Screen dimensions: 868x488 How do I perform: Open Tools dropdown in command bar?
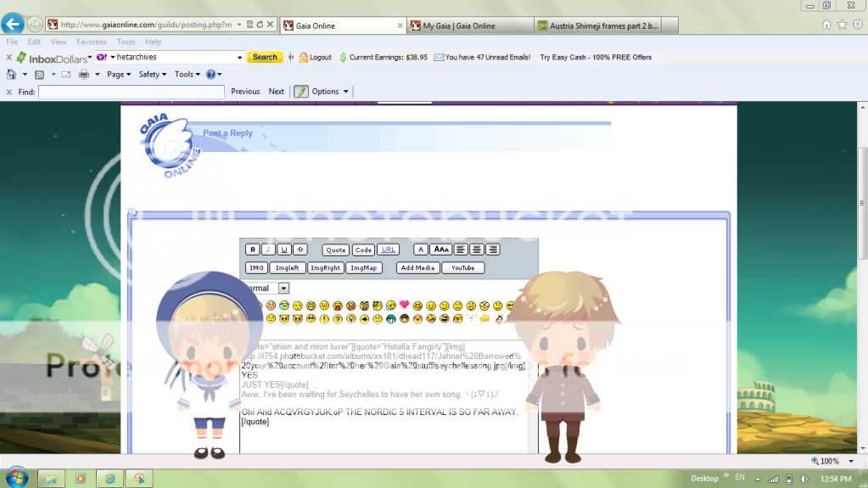click(x=188, y=74)
